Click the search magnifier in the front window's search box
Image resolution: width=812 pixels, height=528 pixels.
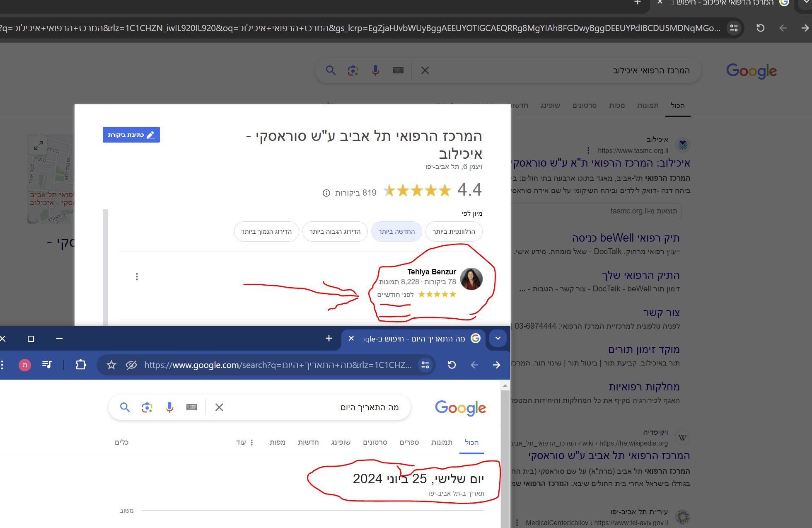[125, 407]
